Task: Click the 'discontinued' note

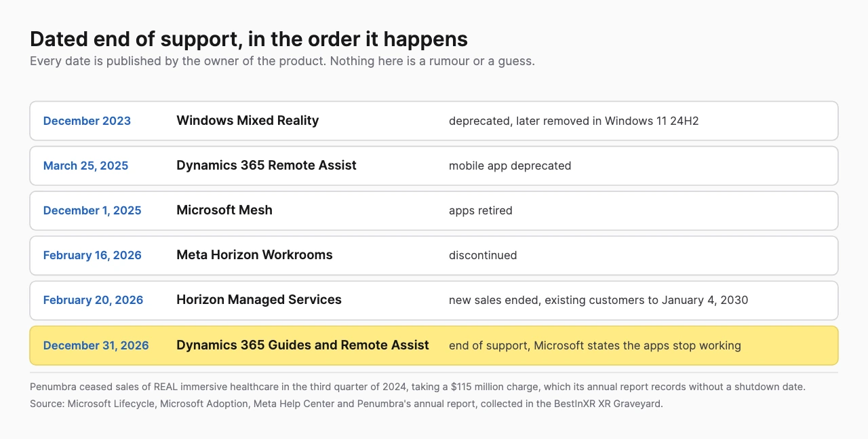Action: click(x=483, y=255)
